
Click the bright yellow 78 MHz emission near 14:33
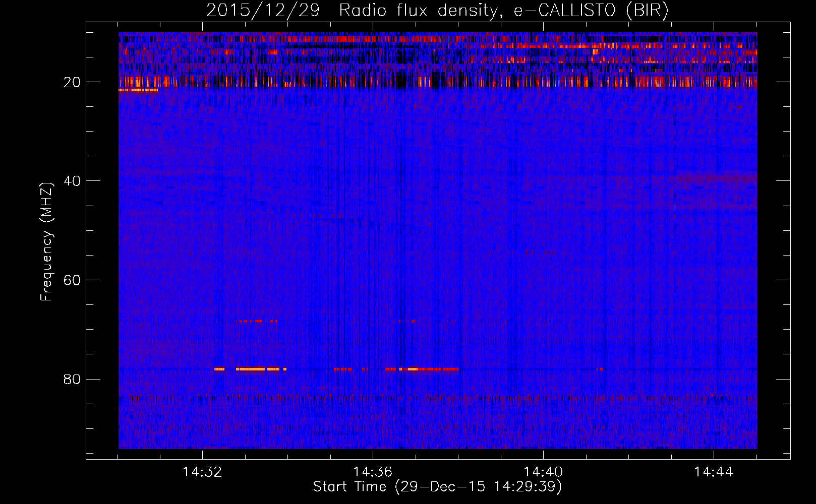pos(251,369)
